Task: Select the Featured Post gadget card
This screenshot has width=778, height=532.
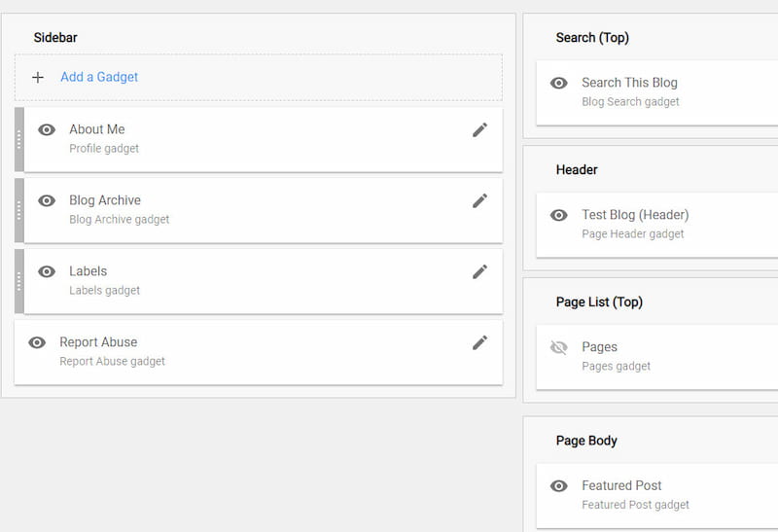Action: (657, 496)
